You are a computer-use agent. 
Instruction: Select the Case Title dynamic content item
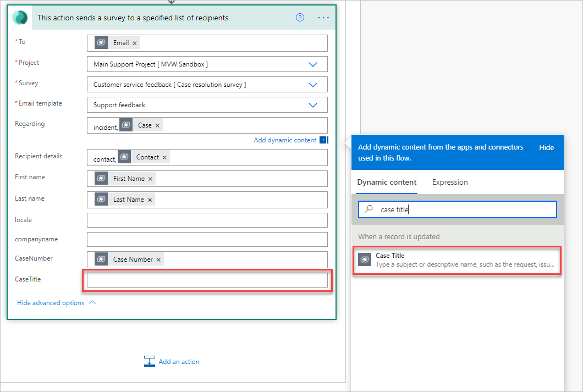point(457,260)
